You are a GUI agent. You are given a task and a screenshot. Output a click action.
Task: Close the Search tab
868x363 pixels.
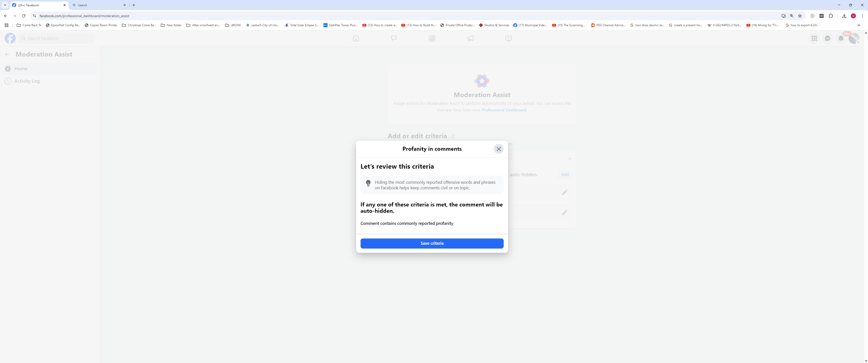(125, 5)
